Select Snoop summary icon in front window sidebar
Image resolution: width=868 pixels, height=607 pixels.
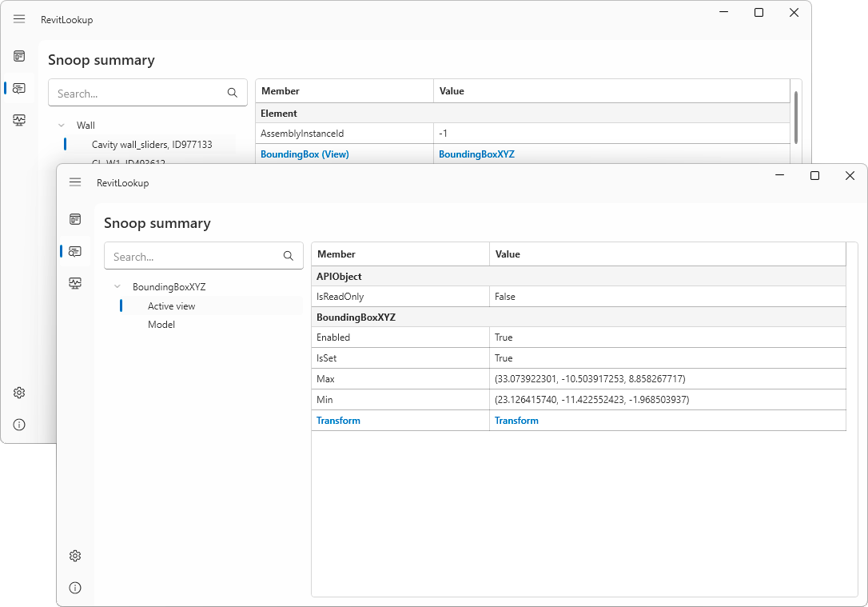tap(75, 251)
